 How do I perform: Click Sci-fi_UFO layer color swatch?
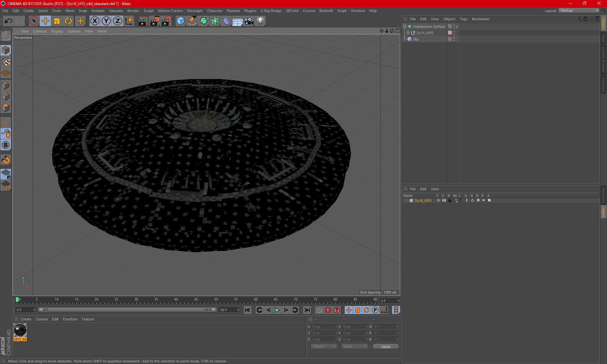click(411, 201)
